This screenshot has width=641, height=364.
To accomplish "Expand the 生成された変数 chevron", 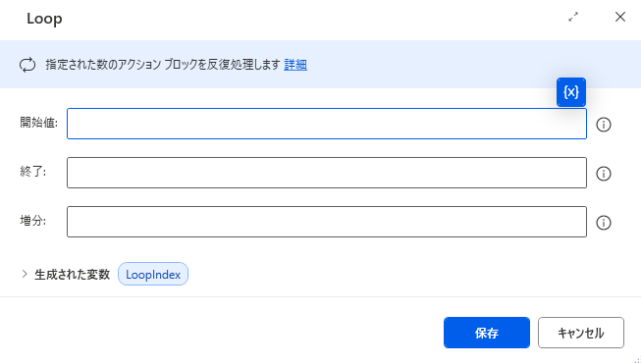I will pyautogui.click(x=25, y=274).
